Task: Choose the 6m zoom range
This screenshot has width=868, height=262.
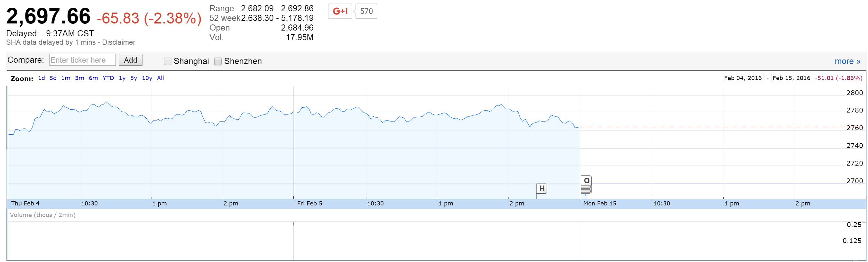Action: click(93, 78)
